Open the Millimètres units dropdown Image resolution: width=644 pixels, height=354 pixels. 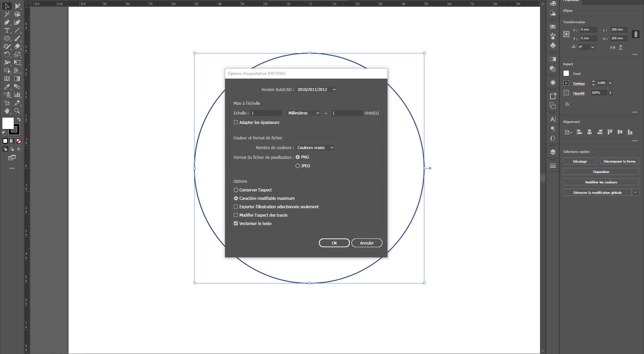pos(303,113)
